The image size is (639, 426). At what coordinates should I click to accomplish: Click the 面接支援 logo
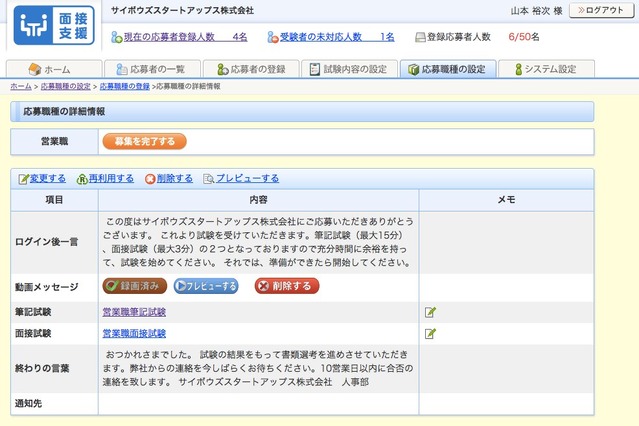click(54, 25)
